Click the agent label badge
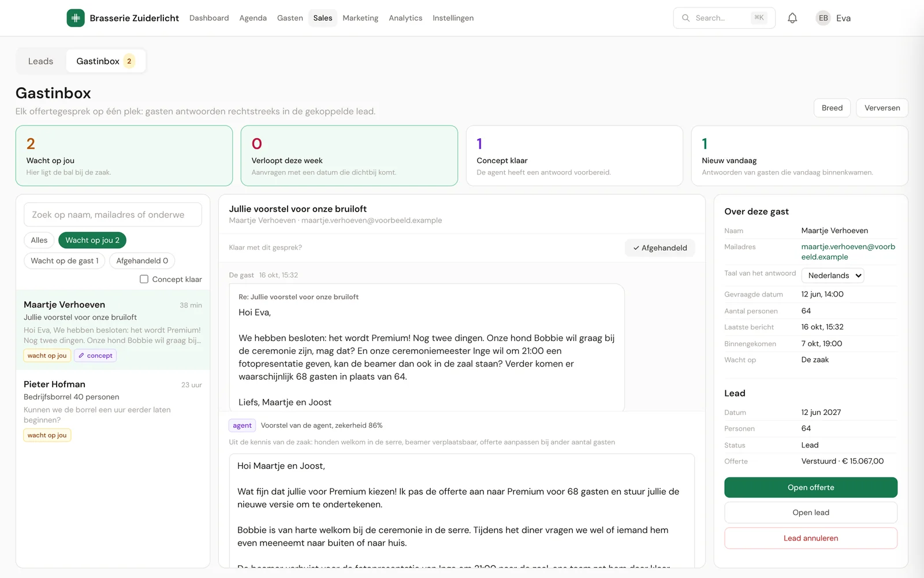 click(x=242, y=425)
